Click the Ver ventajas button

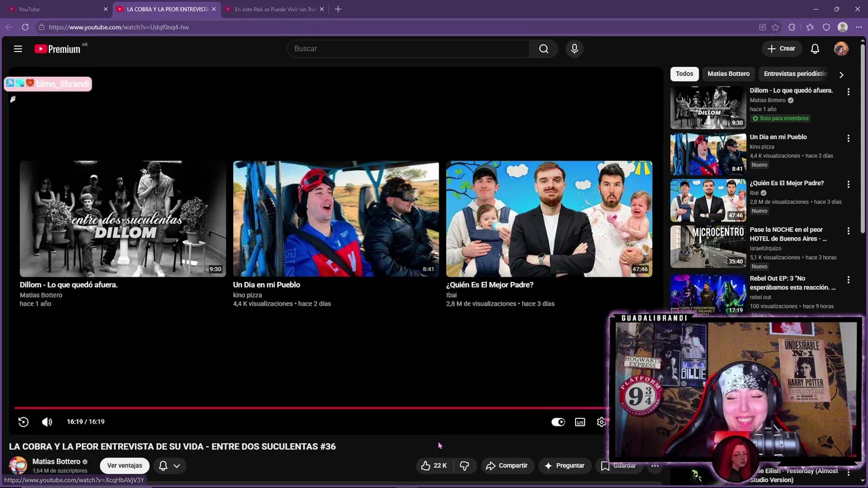pyautogui.click(x=125, y=466)
